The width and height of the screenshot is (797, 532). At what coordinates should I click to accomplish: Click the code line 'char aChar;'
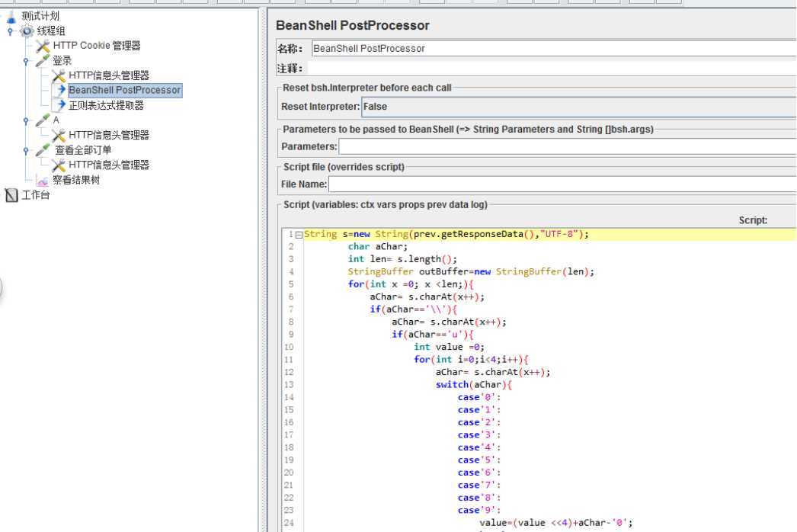point(378,247)
